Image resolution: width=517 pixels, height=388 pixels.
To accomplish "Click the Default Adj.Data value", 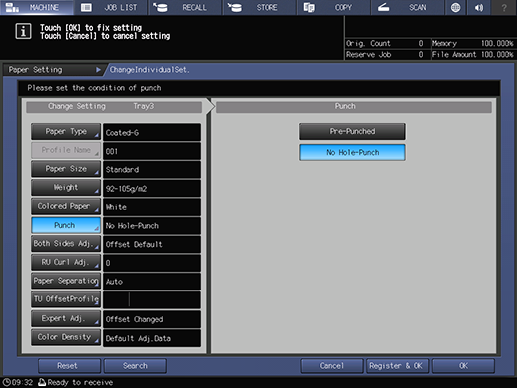I will coord(152,338).
